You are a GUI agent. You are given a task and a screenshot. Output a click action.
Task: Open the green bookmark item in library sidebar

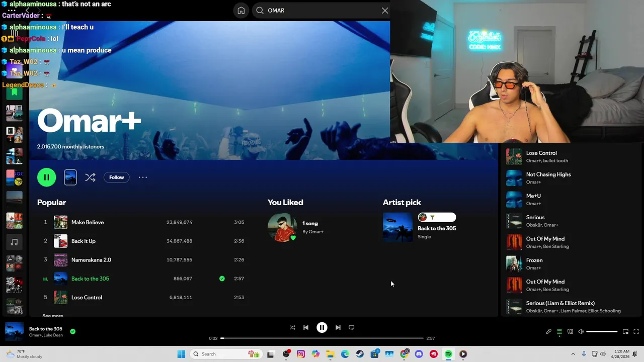[14, 93]
